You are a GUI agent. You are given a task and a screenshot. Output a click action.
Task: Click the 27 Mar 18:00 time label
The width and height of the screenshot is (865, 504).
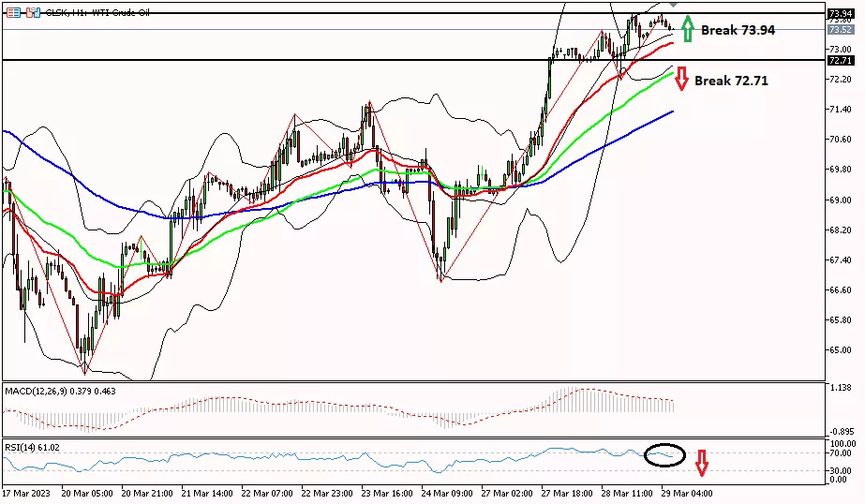pos(567,493)
